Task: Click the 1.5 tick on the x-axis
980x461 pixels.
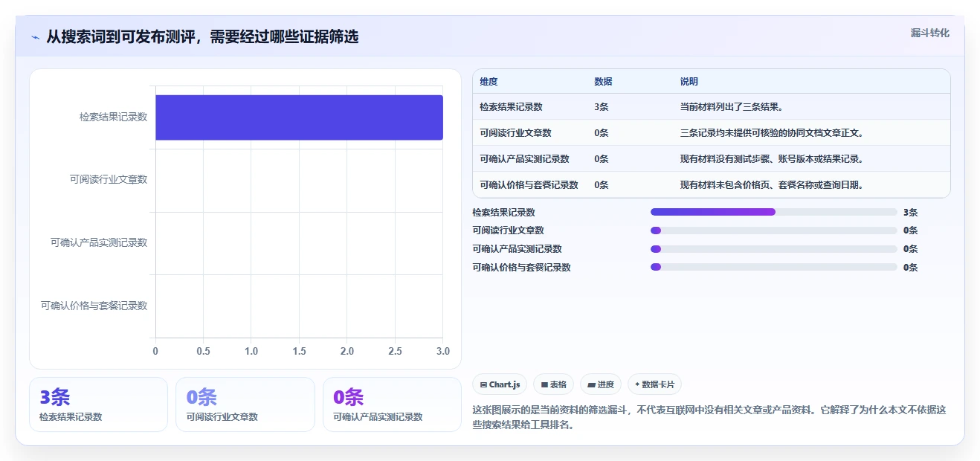Action: 299,351
